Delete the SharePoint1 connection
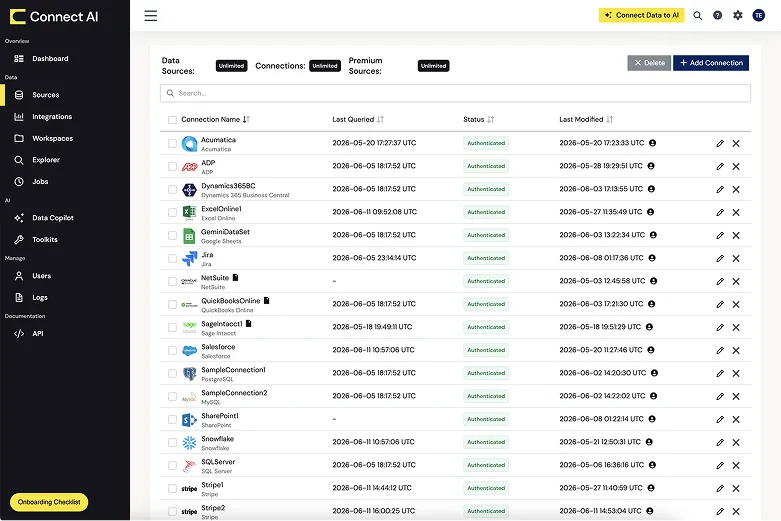The image size is (781, 521). pos(736,419)
